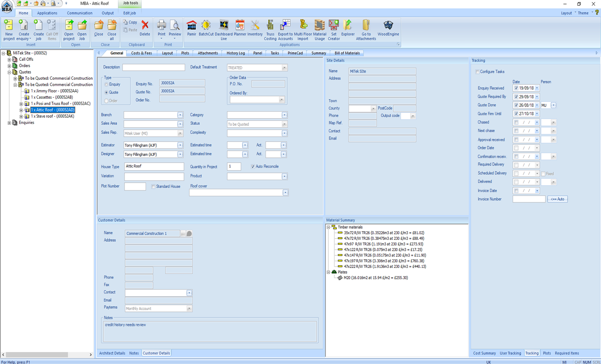This screenshot has height=364, width=601.
Task: Click the <== Auto invoice button
Action: [558, 199]
